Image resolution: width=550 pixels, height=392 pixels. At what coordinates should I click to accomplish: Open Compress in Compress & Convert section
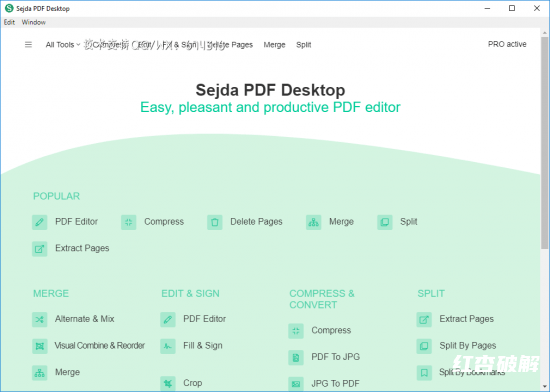coord(331,330)
